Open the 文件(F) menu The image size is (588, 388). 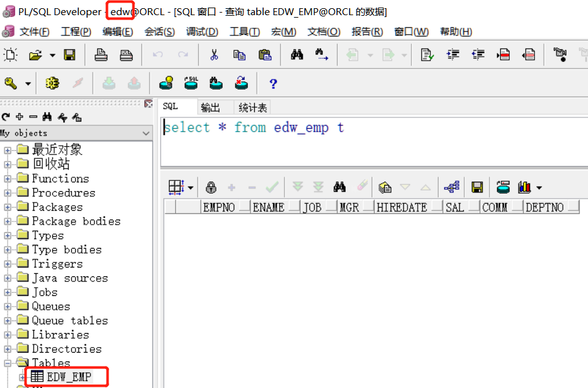[34, 32]
